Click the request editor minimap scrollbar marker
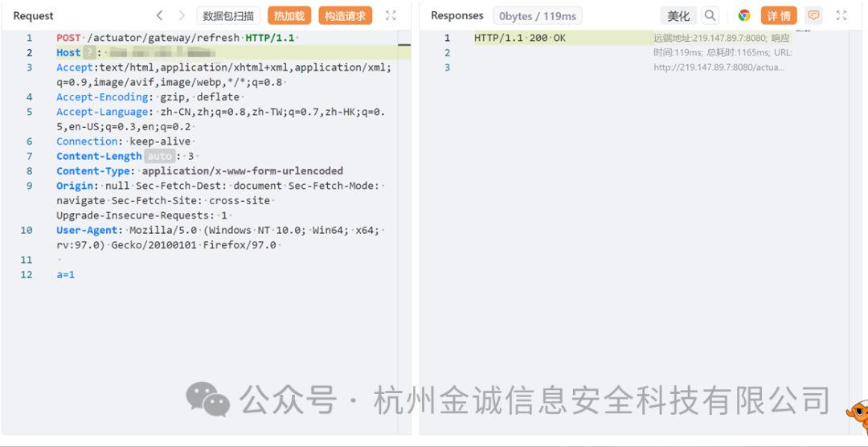Screen dimensions: 868x447 click(x=404, y=44)
